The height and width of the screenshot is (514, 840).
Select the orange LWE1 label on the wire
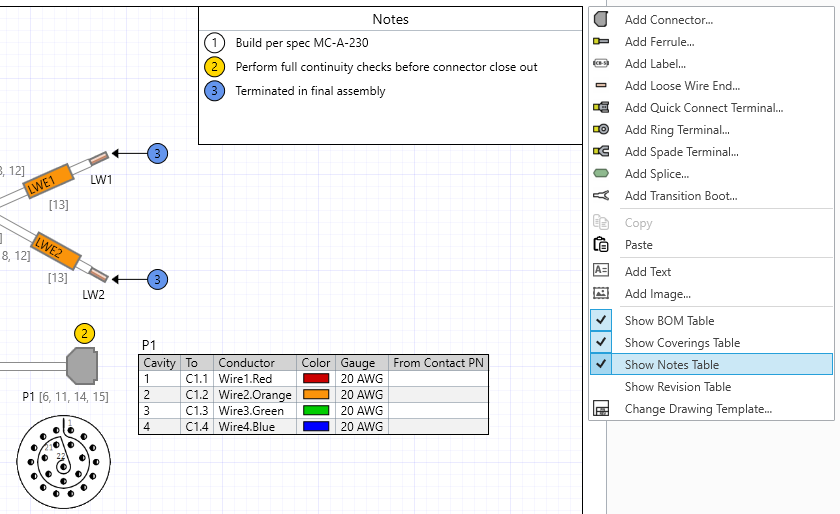click(48, 181)
